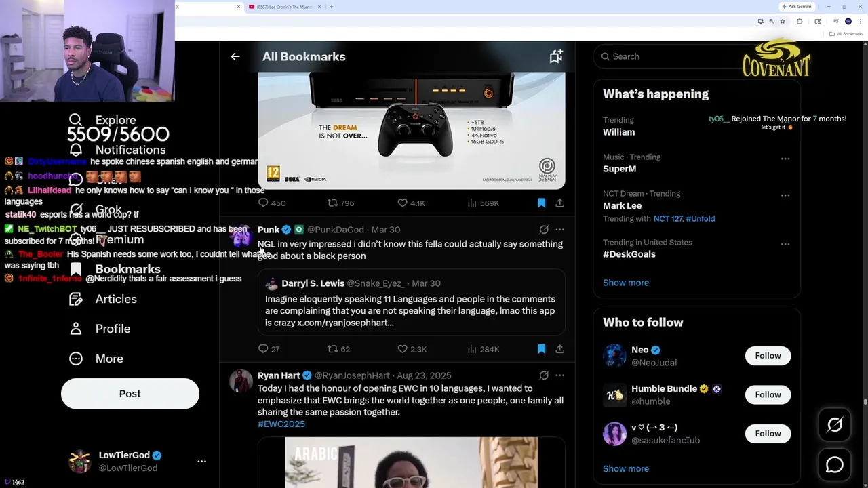Open more options for SuperM trend
Screen dimensions: 868x488
coord(785,159)
